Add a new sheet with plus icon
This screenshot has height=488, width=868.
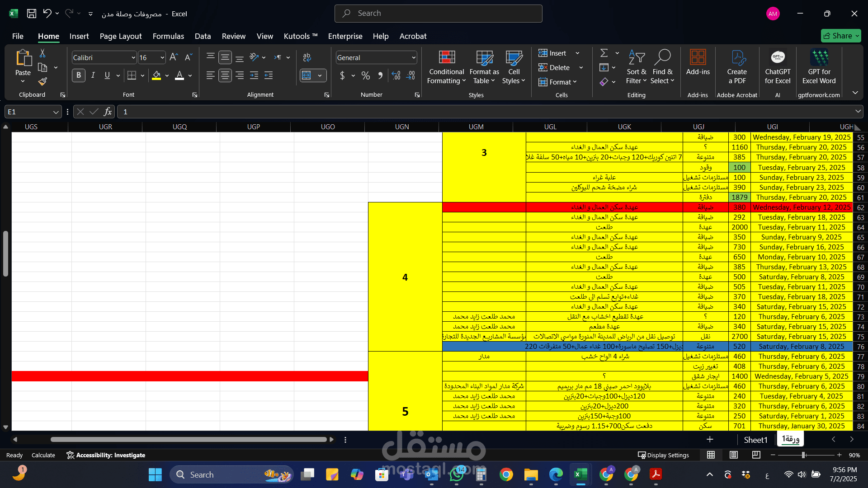pyautogui.click(x=710, y=439)
